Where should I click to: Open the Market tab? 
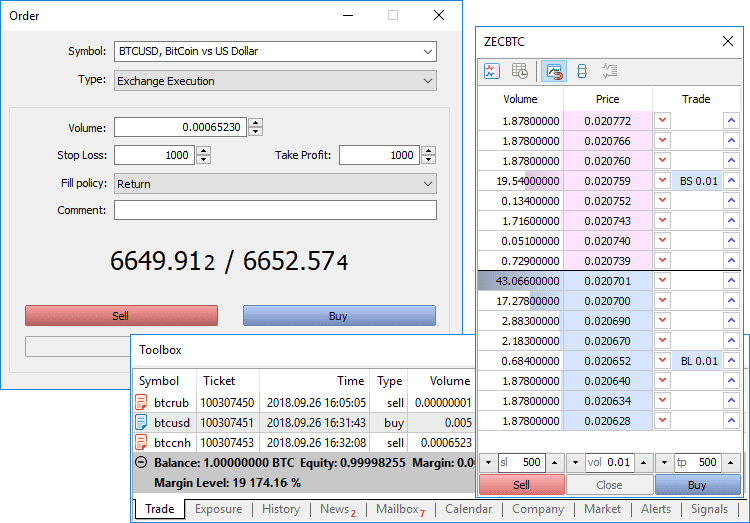tap(602, 509)
